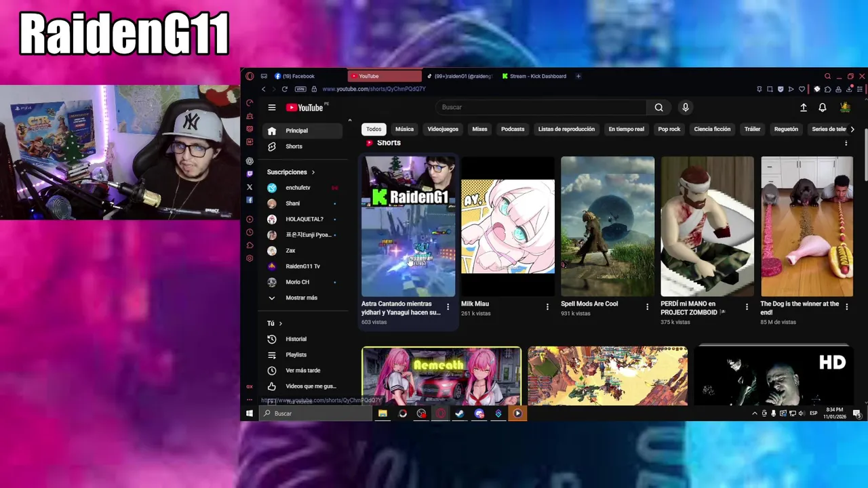Switch to Stream - Kick Dashboard tab

pyautogui.click(x=536, y=76)
